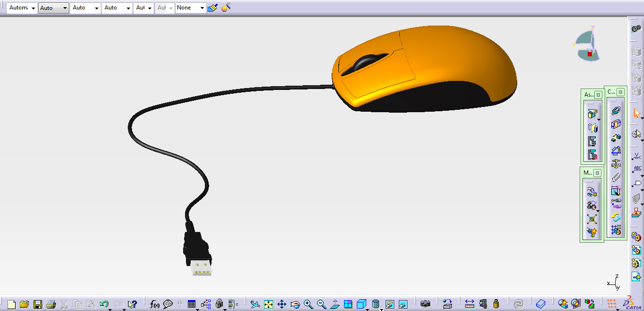Toggle the Hide/Show icon
Viewport: 644px width, 311px height.
coord(390,304)
